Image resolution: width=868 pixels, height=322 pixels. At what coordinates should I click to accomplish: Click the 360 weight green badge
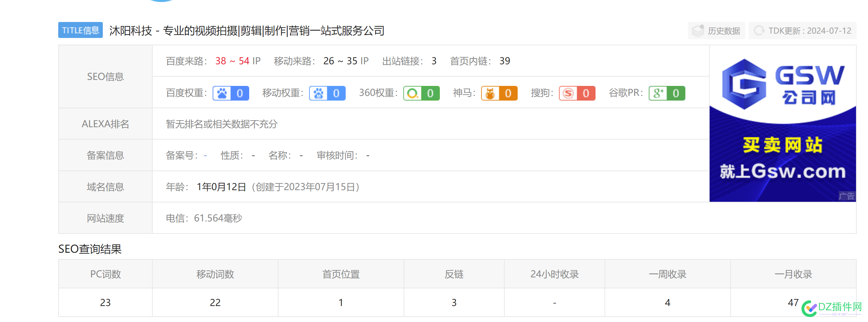[x=421, y=93]
